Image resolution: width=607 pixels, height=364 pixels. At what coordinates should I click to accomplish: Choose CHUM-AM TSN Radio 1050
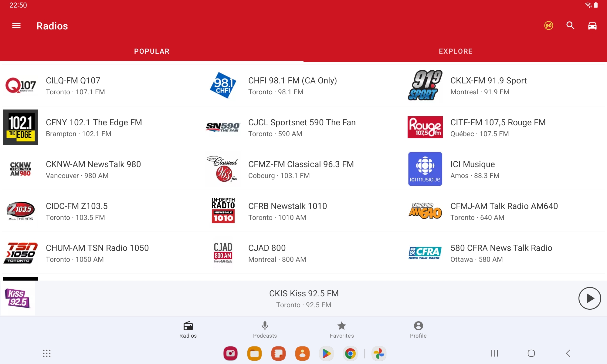[x=97, y=253]
